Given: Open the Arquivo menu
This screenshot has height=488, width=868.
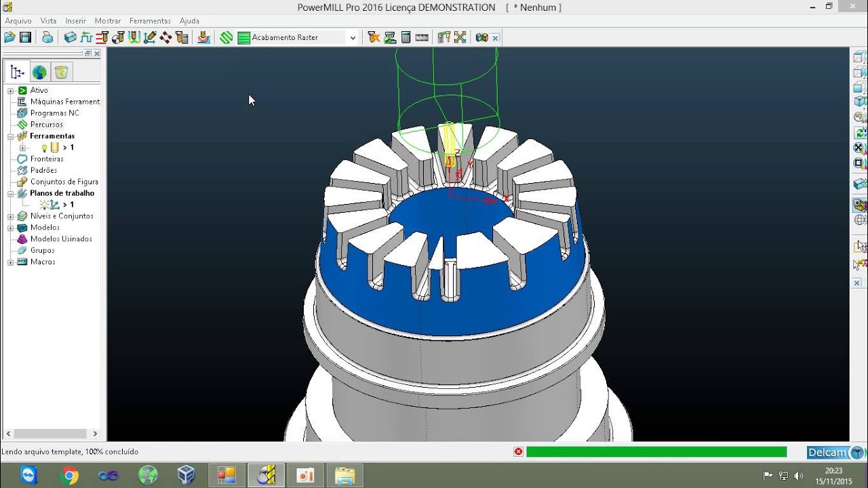Looking at the screenshot, I should (18, 21).
